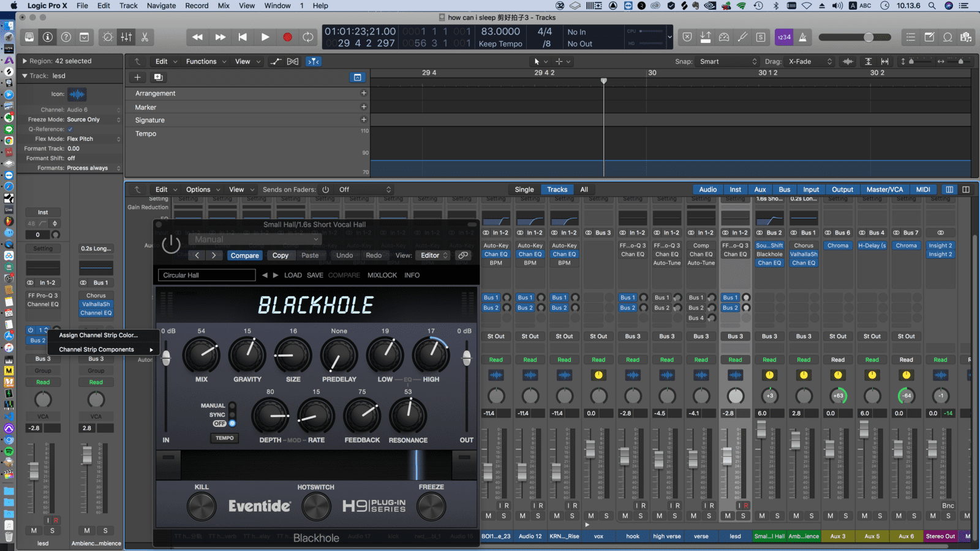The image size is (980, 551).
Task: Open Quick Help question-mark button
Action: point(66,37)
